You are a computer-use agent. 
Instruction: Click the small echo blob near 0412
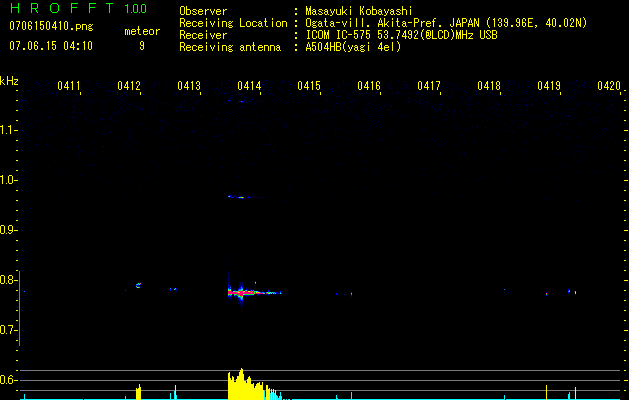coord(138,286)
